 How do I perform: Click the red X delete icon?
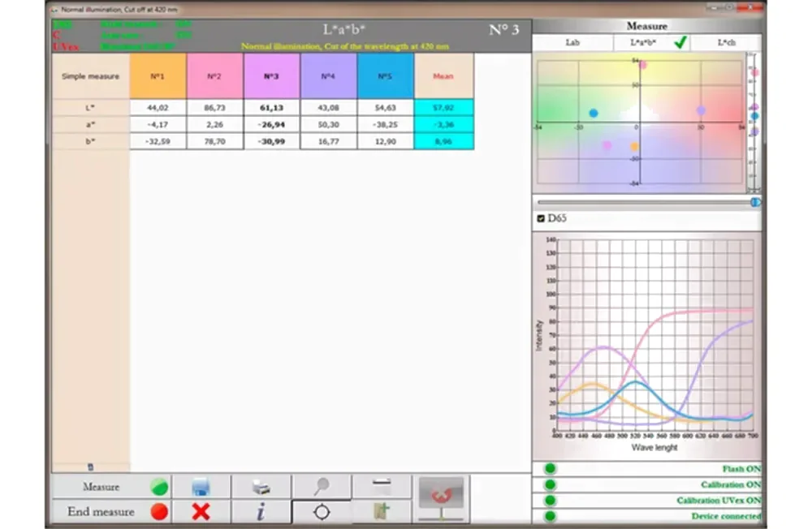pyautogui.click(x=201, y=511)
